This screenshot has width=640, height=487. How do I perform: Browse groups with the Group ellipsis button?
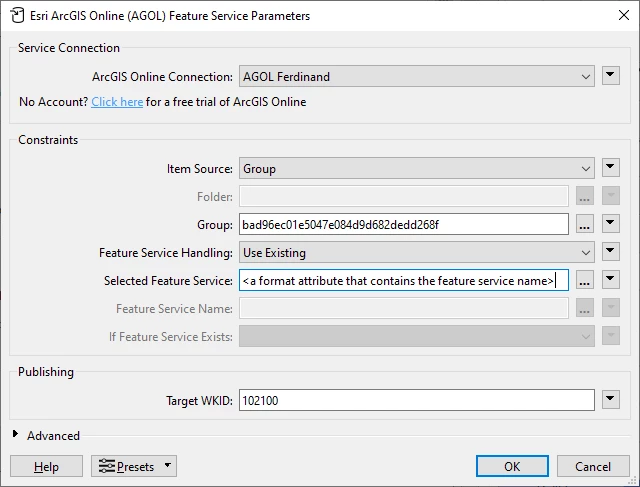584,224
